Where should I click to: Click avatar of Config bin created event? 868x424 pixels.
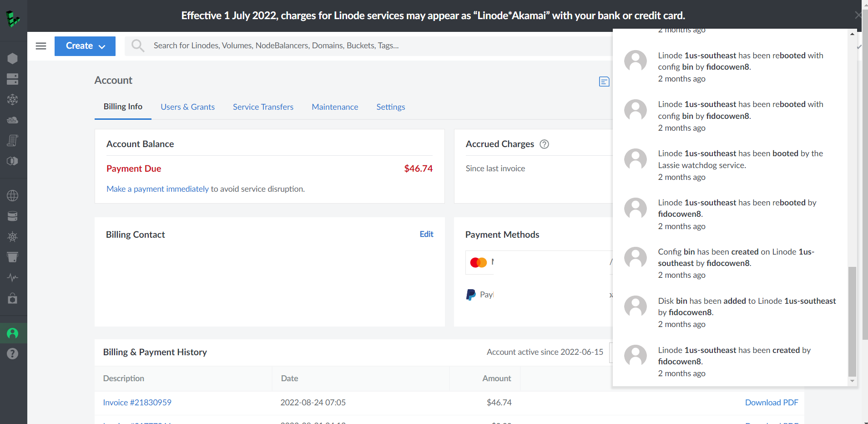[x=636, y=258]
